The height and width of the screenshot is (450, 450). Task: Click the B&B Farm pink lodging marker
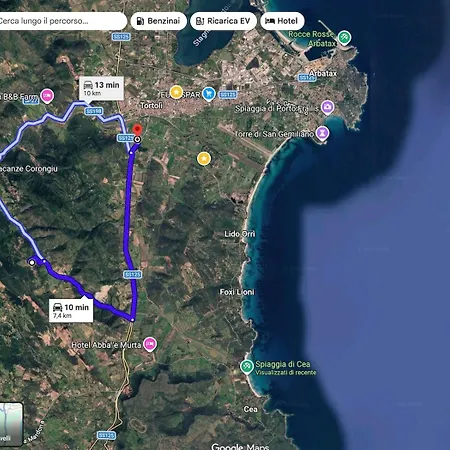click(x=47, y=96)
